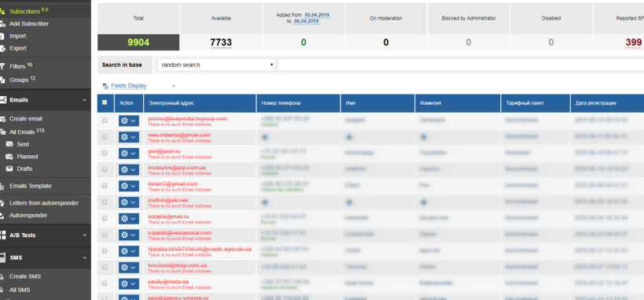Screen dimensions: 644x300
Task: Expand the A/B Tests sidebar section
Action: click(85, 235)
